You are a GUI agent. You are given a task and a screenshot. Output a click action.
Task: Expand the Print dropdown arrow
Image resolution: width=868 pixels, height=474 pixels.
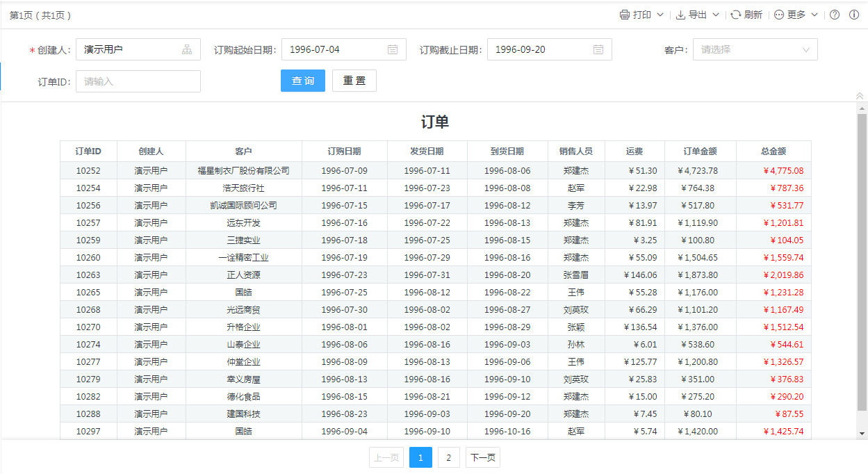[x=660, y=15]
